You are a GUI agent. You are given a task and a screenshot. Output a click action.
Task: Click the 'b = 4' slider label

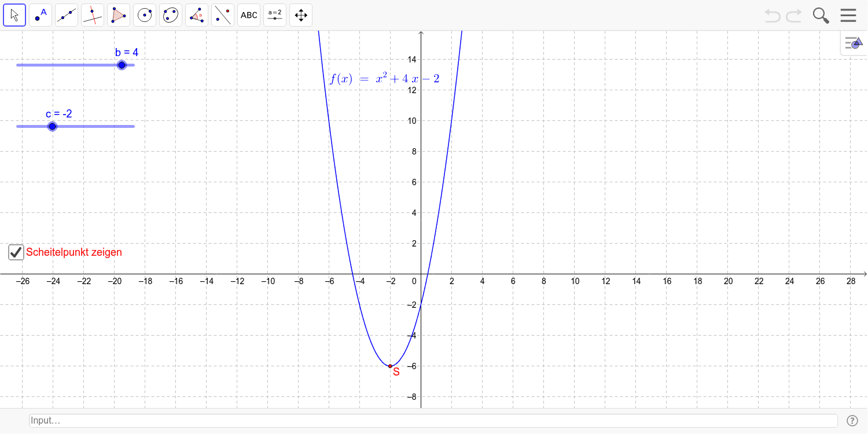click(127, 53)
